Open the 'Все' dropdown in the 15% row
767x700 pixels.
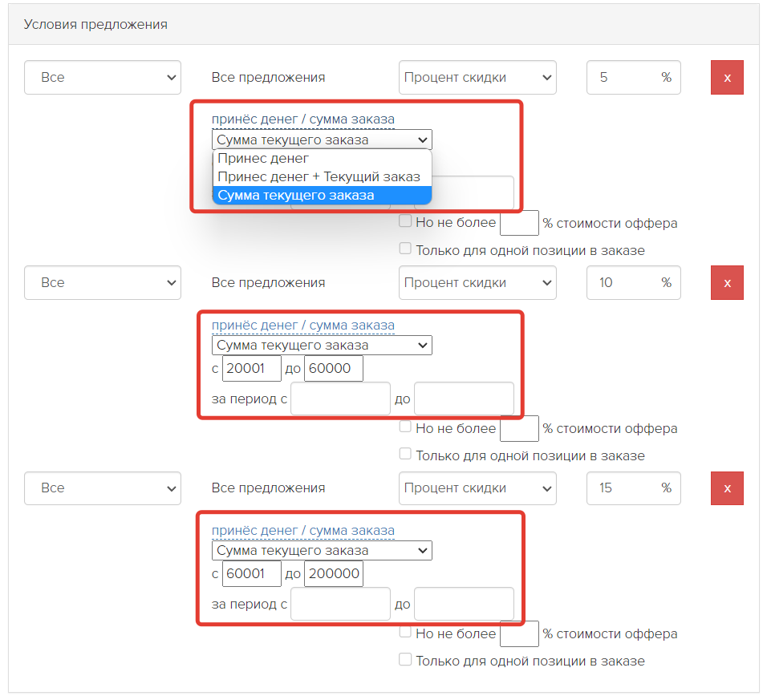pos(103,488)
